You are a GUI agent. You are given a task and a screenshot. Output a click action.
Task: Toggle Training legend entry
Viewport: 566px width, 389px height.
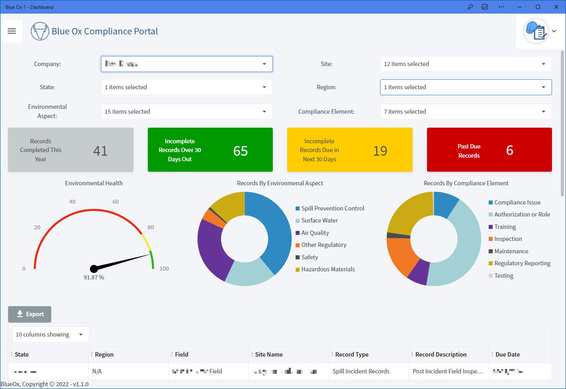point(502,227)
